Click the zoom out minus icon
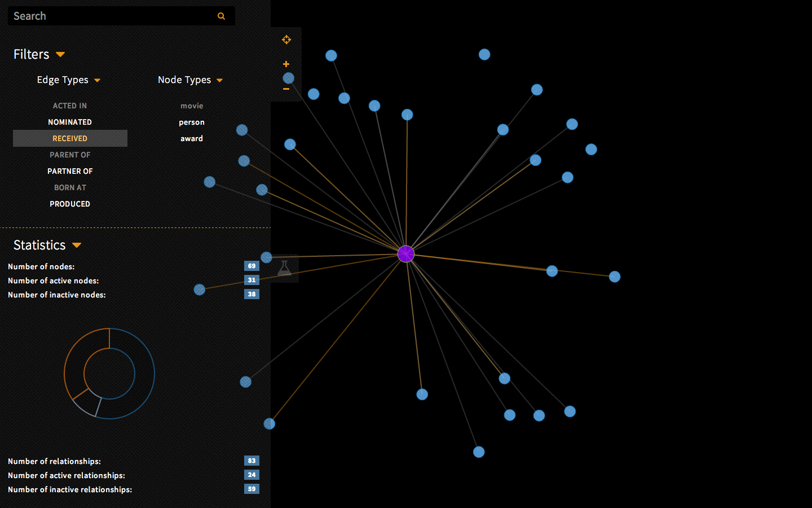Viewport: 812px width, 508px height. (286, 89)
